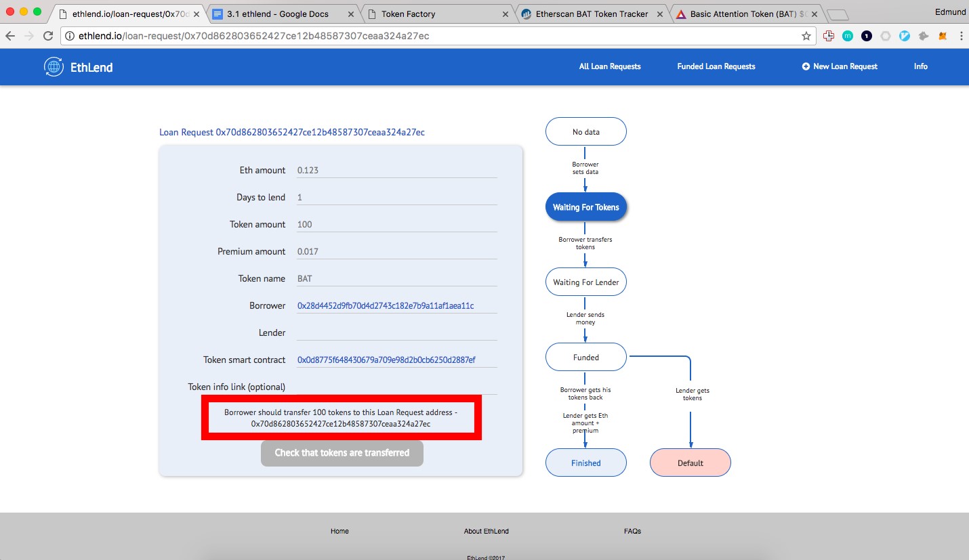Open the red cross clock extension
This screenshot has width=969, height=560.
829,36
